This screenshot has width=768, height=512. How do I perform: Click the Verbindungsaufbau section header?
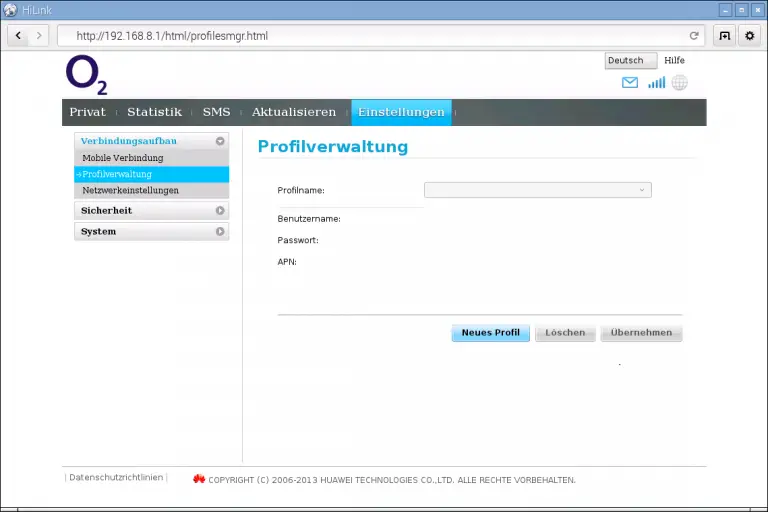pyautogui.click(x=151, y=141)
